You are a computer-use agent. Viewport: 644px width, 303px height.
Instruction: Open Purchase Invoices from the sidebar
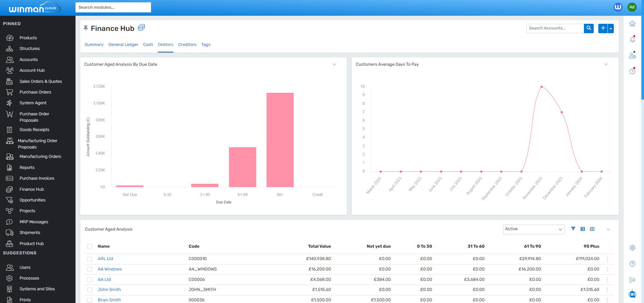click(x=37, y=178)
